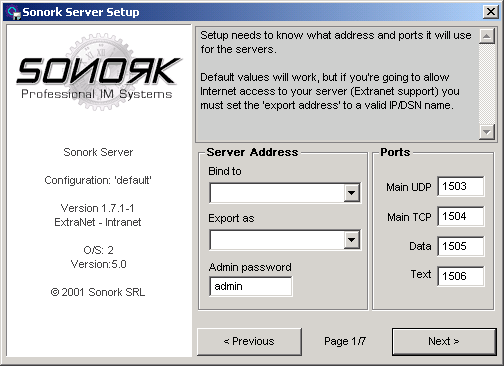Click the description text scrollbar track
Screen dimensions: 504x366
487,84
